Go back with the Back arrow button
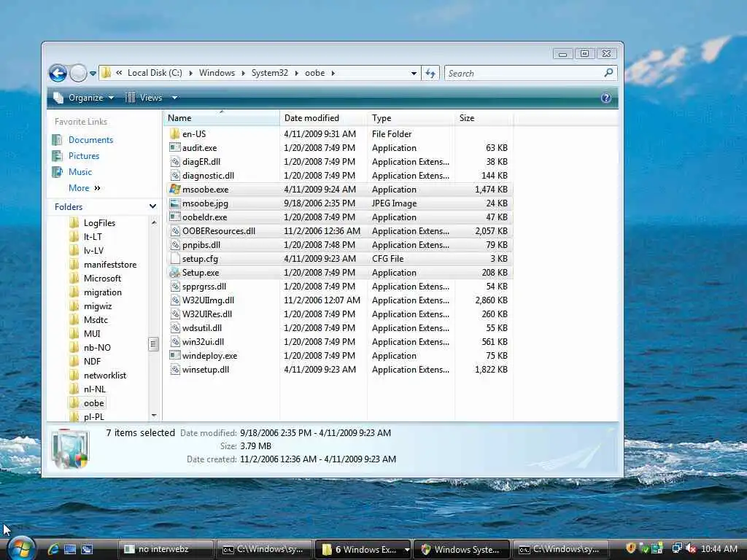This screenshot has height=560, width=747. pos(58,74)
